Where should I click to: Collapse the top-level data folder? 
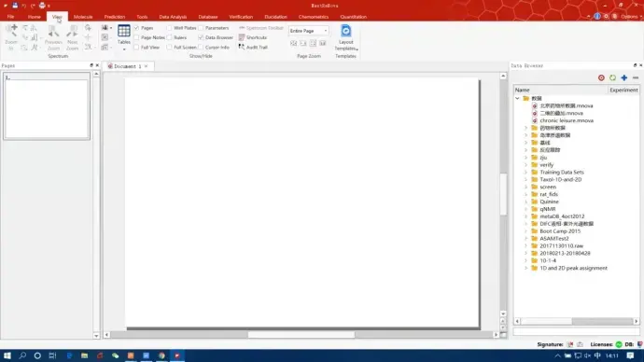click(517, 99)
